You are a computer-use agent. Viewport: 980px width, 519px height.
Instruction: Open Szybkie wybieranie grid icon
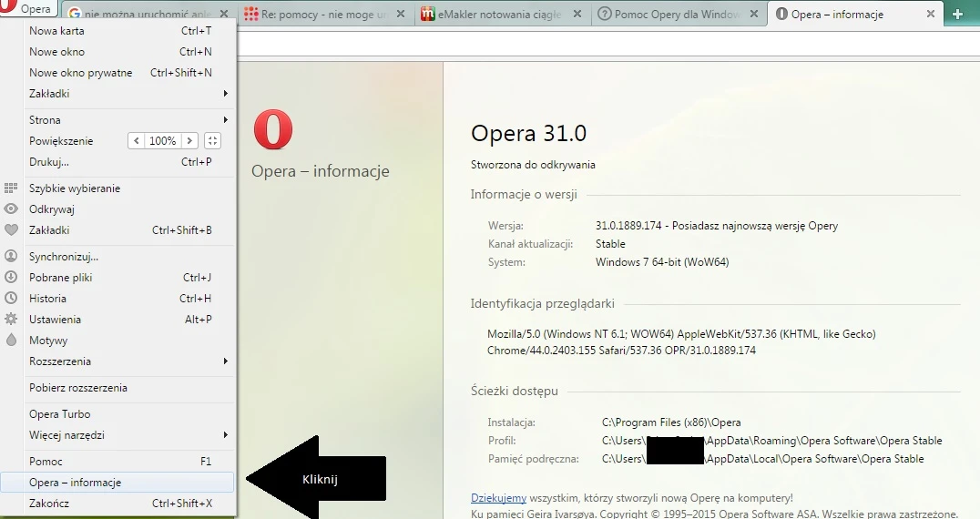(x=11, y=188)
